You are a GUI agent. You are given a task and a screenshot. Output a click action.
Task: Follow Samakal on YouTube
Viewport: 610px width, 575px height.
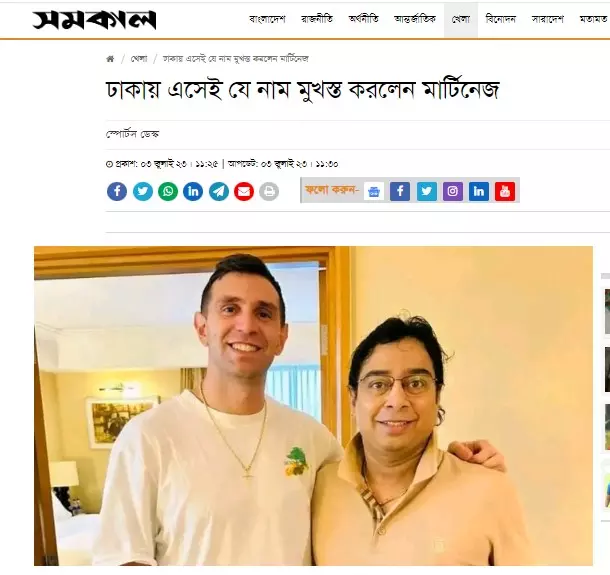tap(505, 191)
